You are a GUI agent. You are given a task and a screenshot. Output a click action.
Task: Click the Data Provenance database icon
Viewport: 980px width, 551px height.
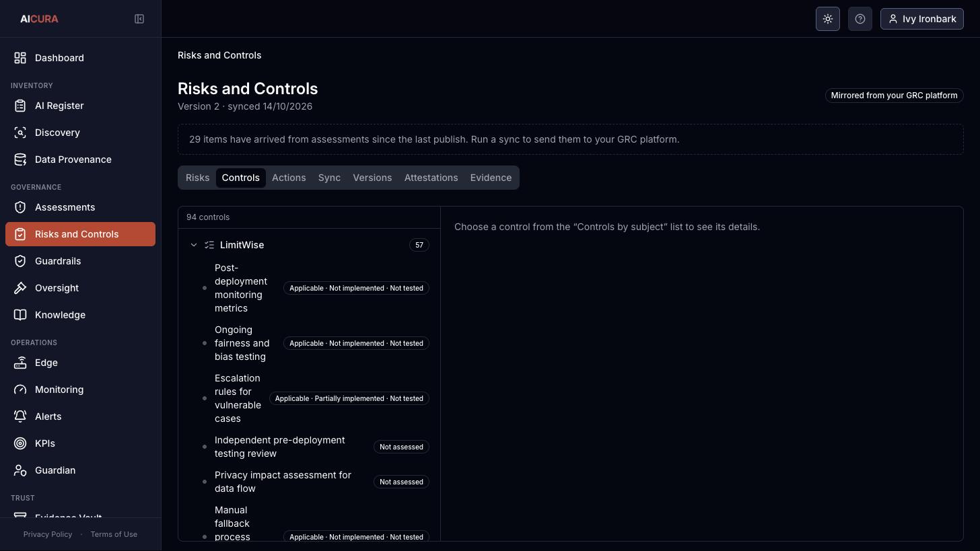click(x=20, y=159)
